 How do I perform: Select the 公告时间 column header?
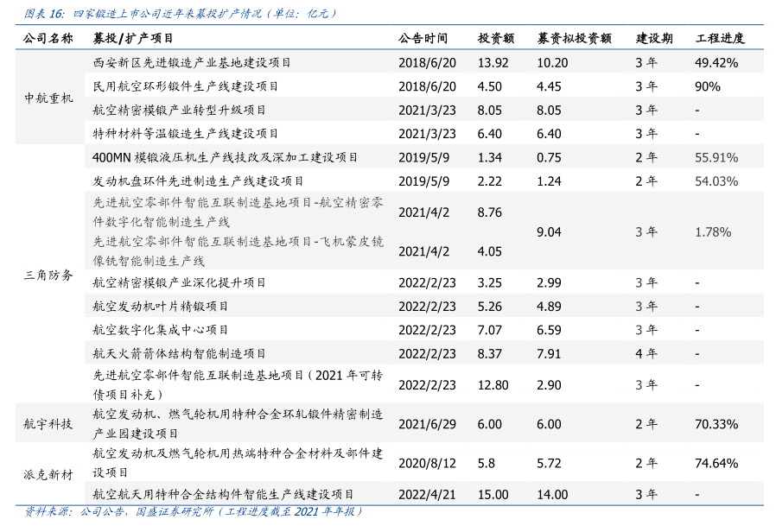(x=423, y=39)
